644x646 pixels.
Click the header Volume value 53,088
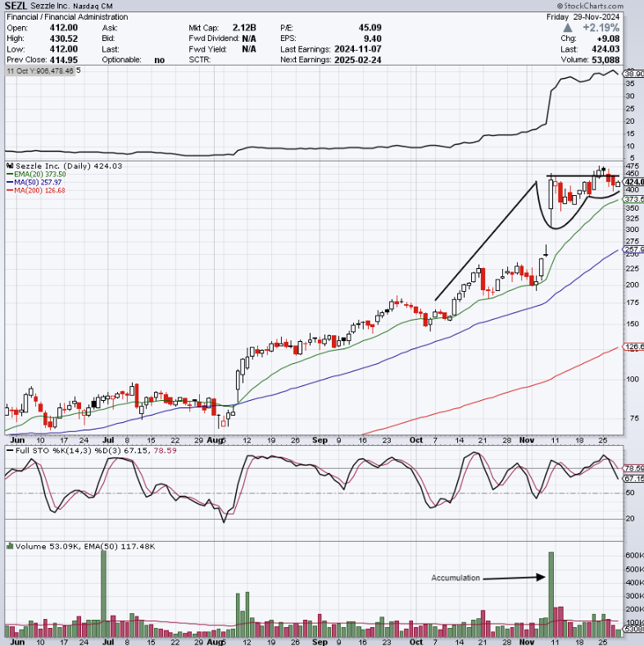pyautogui.click(x=605, y=60)
